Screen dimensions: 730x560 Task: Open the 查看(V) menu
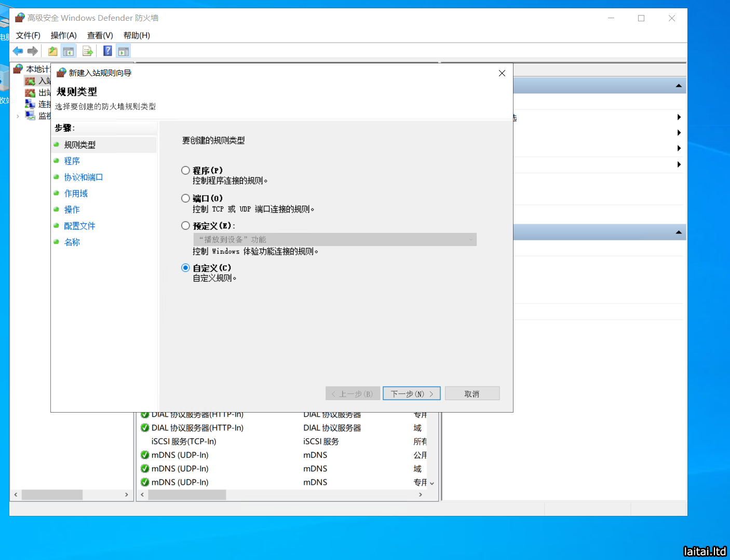click(100, 35)
